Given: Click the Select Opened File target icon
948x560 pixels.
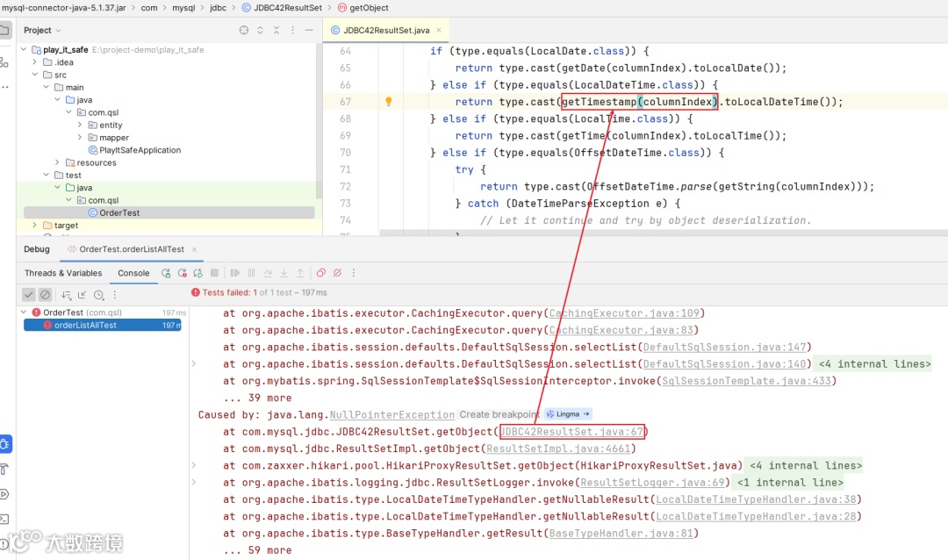Looking at the screenshot, I should (244, 30).
